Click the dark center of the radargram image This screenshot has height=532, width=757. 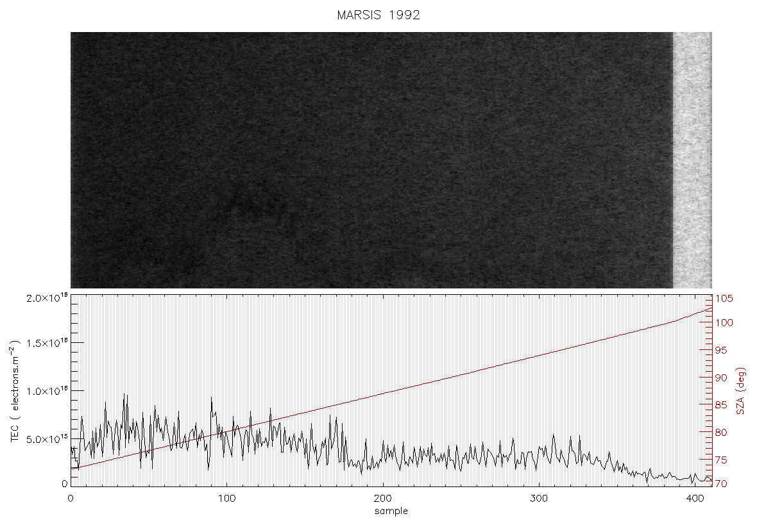click(371, 160)
